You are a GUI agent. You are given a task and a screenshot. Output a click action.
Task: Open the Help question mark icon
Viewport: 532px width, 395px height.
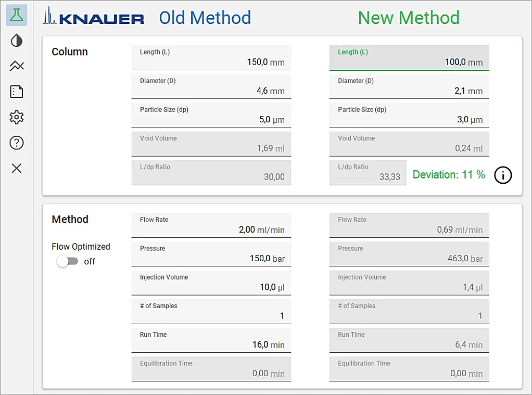pos(16,143)
